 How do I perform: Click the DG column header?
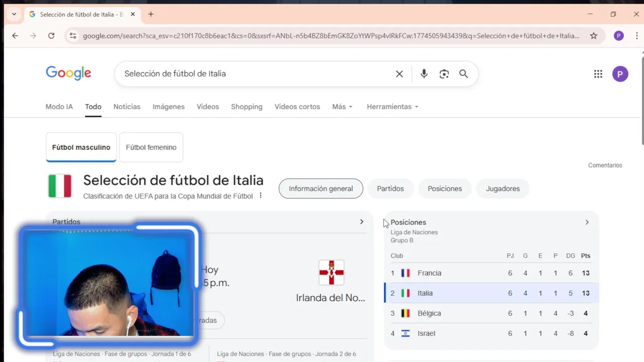coord(571,256)
